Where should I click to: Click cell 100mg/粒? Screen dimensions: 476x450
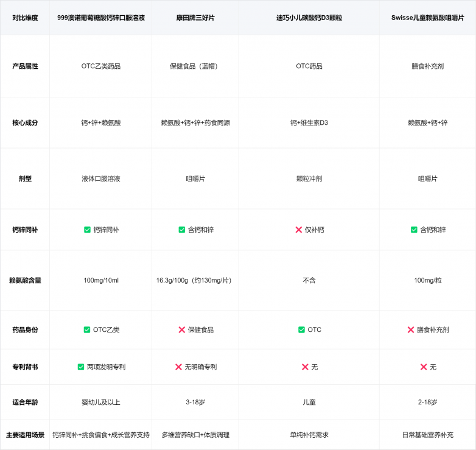pos(427,280)
